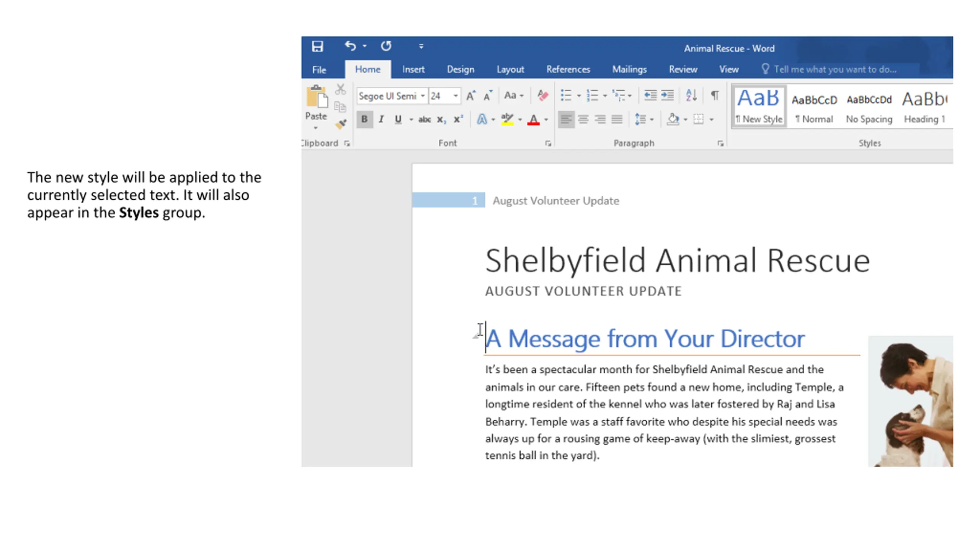Open the font size dropdown arrow
This screenshot has width=980, height=551.
pos(456,96)
